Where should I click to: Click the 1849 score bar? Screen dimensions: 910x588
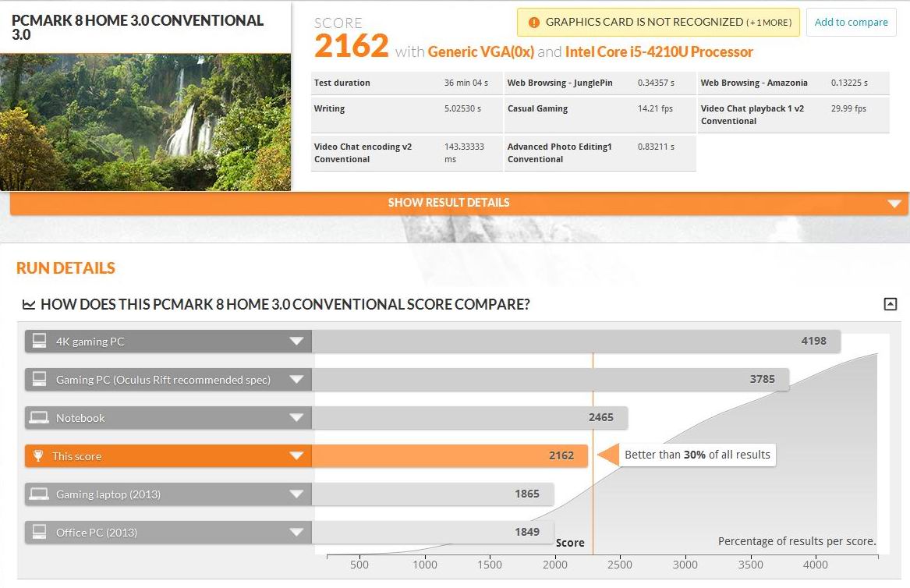[433, 533]
